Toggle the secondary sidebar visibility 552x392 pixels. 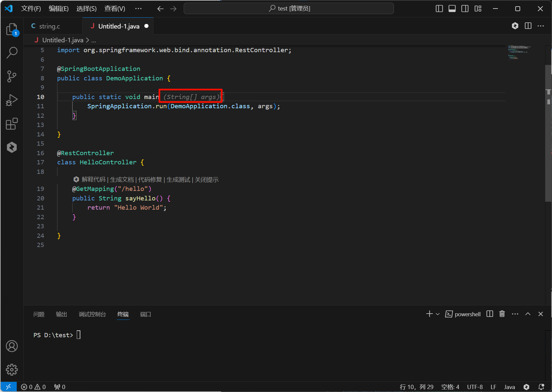(465, 9)
